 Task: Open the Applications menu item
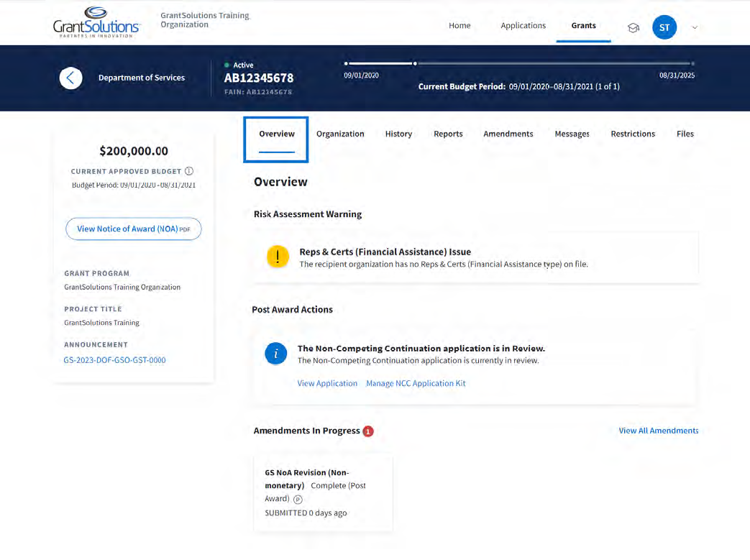click(x=523, y=26)
